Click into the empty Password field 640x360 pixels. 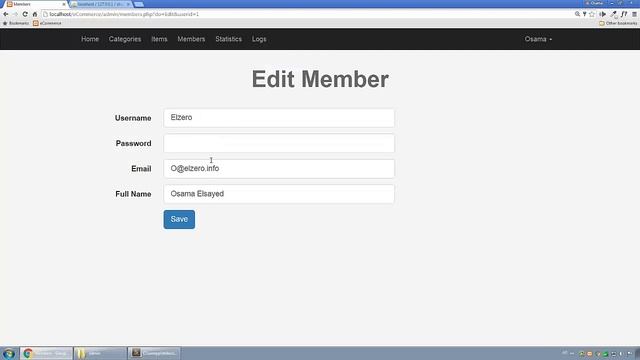tap(279, 143)
